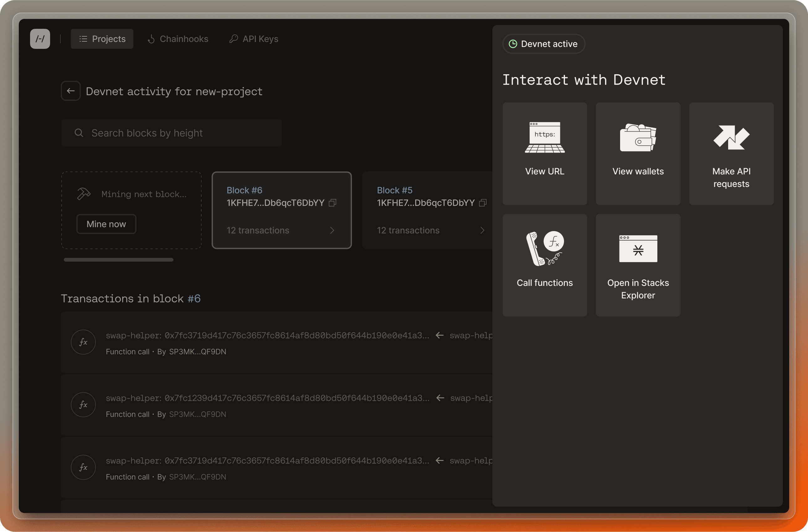Open the Call functions card
The image size is (808, 532).
click(x=545, y=265)
